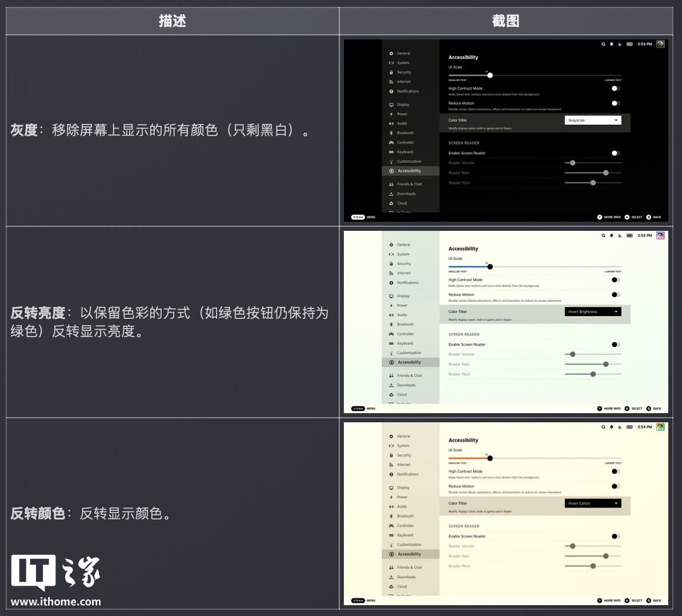
Task: Select Cloud in Grayscale screenshot sidebar
Action: tap(411, 203)
